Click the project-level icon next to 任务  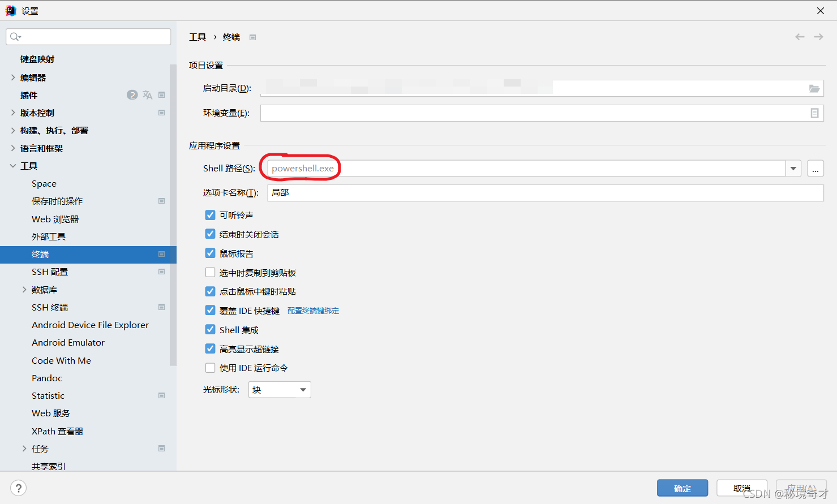[x=162, y=449]
